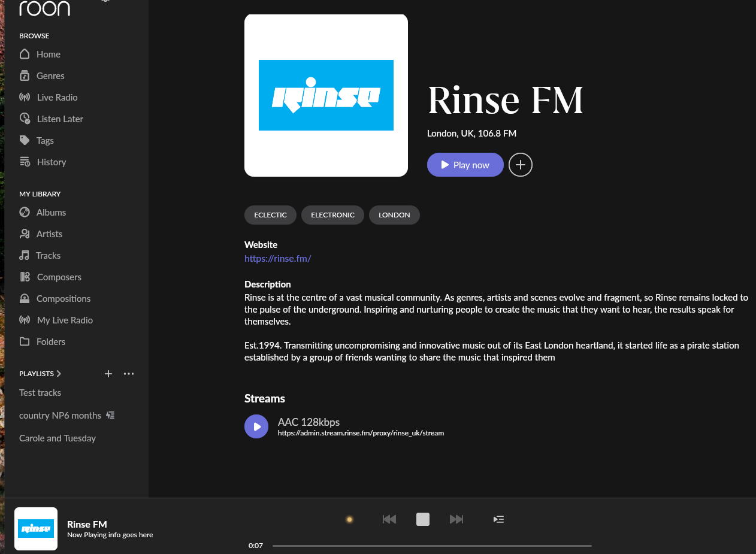Click the LONDON tag
The height and width of the screenshot is (554, 756).
394,215
